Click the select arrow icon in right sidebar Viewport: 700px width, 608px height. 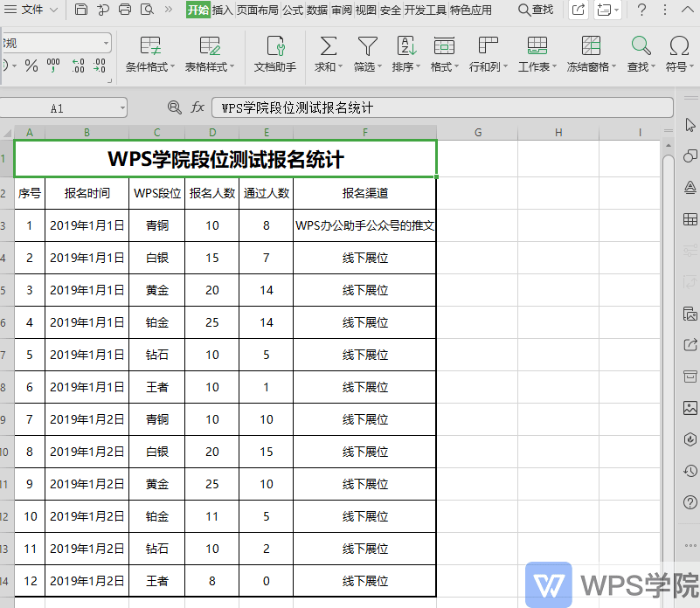pyautogui.click(x=690, y=125)
